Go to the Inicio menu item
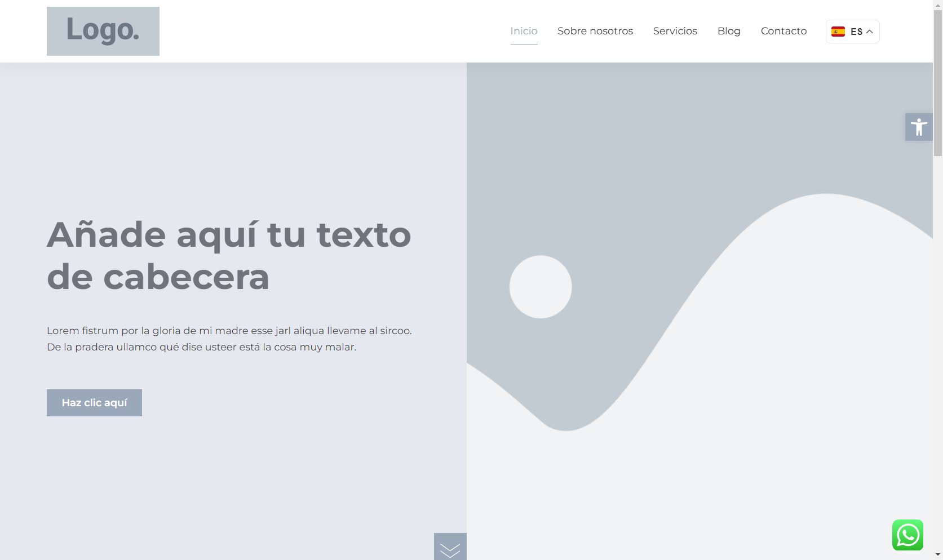Viewport: 943px width, 560px height. 524,31
